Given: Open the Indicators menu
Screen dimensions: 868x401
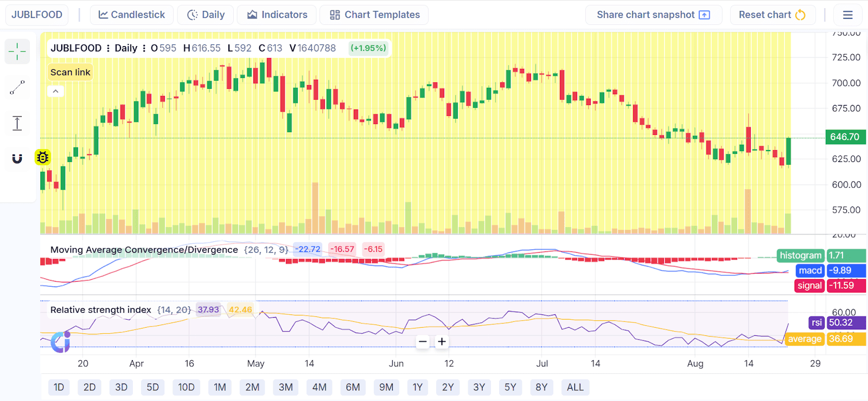Looking at the screenshot, I should pyautogui.click(x=277, y=15).
